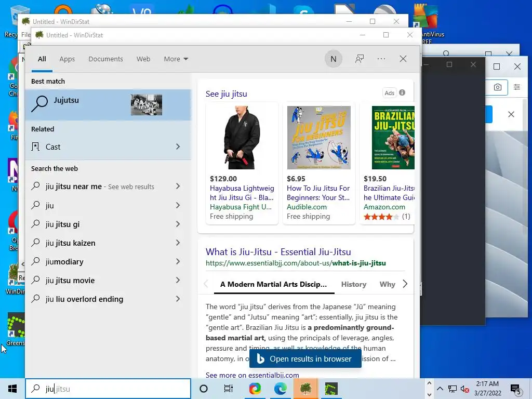Select the Apps search tab
Image resolution: width=532 pixels, height=399 pixels.
[67, 59]
